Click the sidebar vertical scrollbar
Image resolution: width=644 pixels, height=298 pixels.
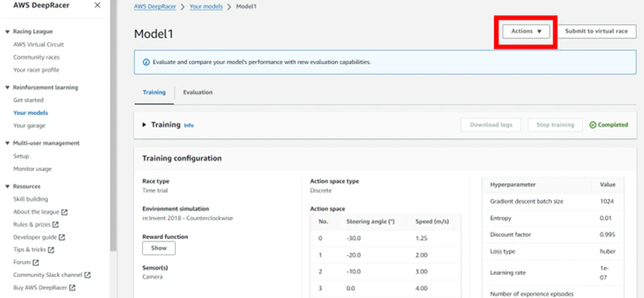pyautogui.click(x=113, y=125)
